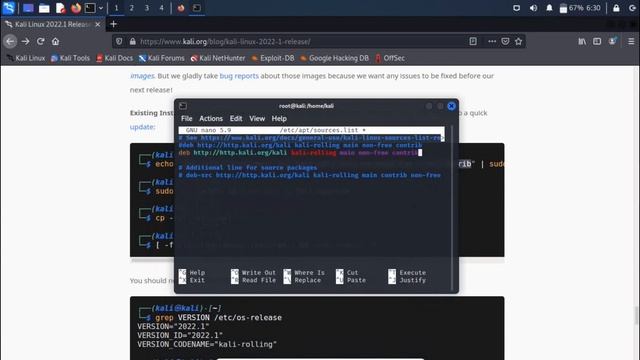Open the file manager from the panel
This screenshot has height=360, width=640.
[x=44, y=8]
